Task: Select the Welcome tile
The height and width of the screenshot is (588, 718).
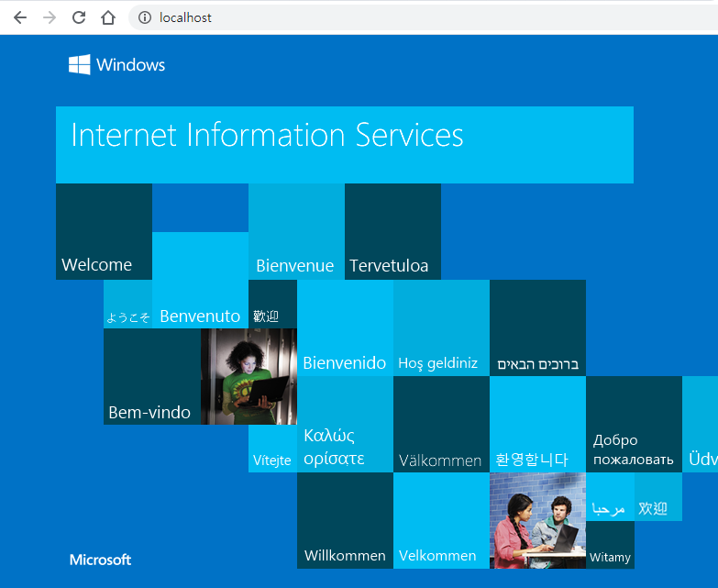Action: [104, 231]
